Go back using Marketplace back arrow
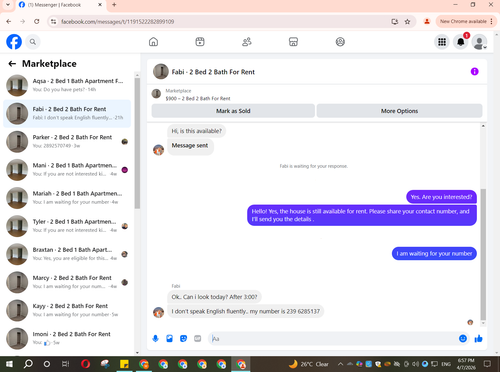Viewport: 500px width, 372px height. click(12, 64)
